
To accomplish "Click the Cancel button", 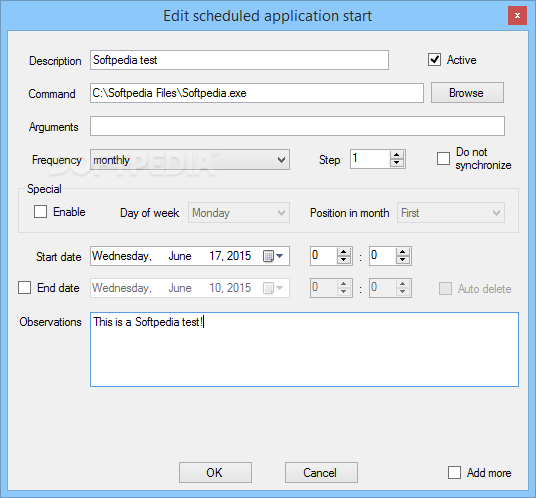I will tap(321, 473).
